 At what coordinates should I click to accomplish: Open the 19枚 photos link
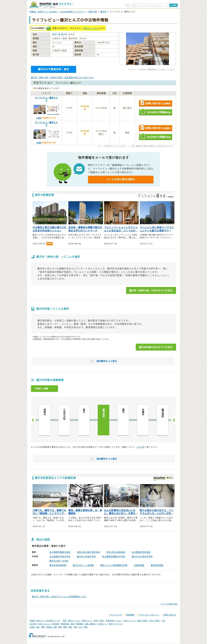[39, 118]
